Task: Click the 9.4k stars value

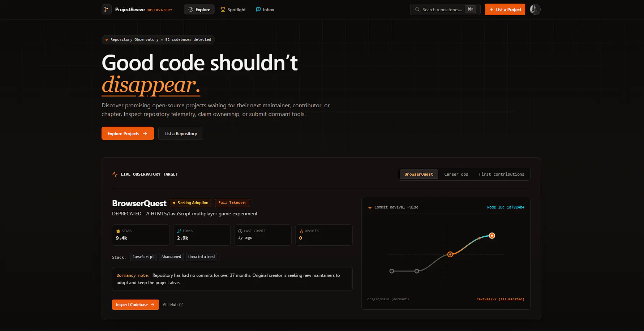Action: [121, 238]
